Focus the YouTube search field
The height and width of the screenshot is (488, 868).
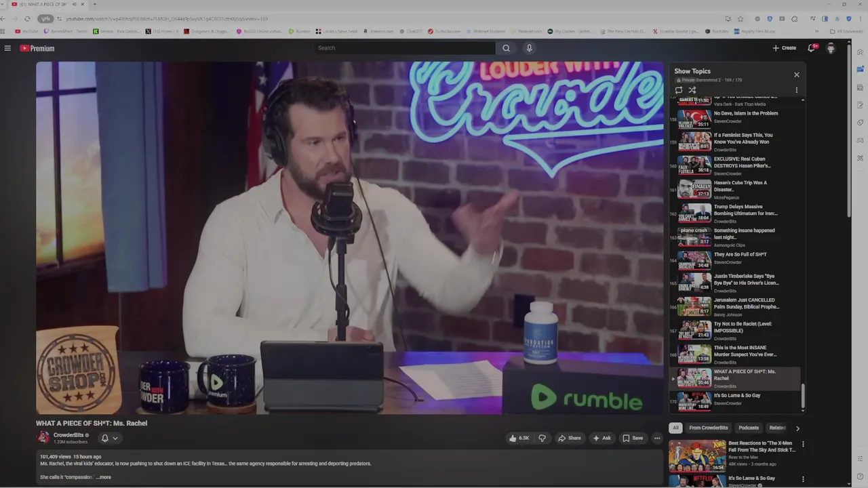[405, 48]
